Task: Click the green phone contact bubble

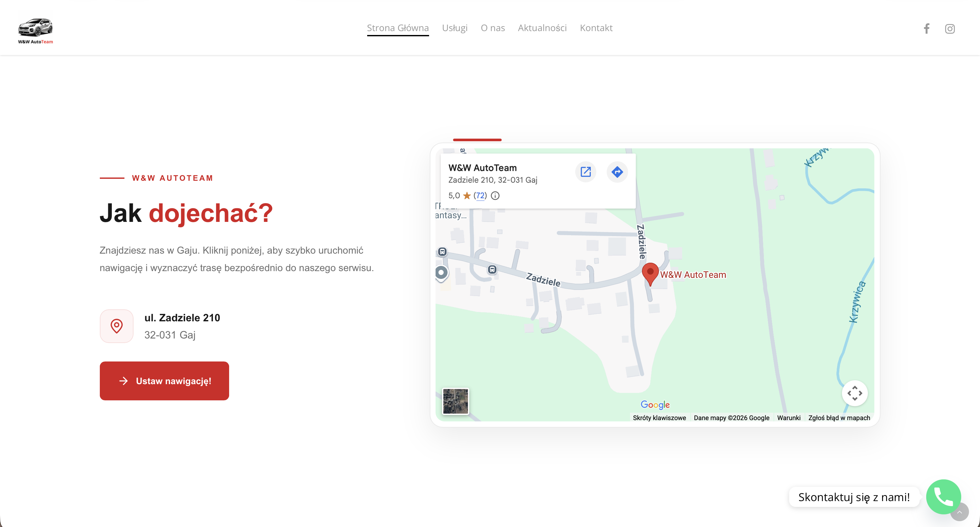Action: [943, 497]
